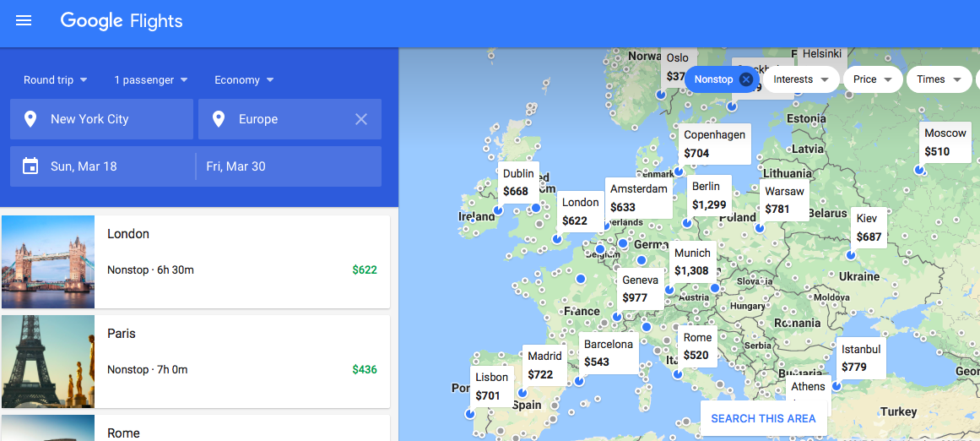Clear the Europe destination with X
Screen dimensions: 980x441
click(361, 119)
